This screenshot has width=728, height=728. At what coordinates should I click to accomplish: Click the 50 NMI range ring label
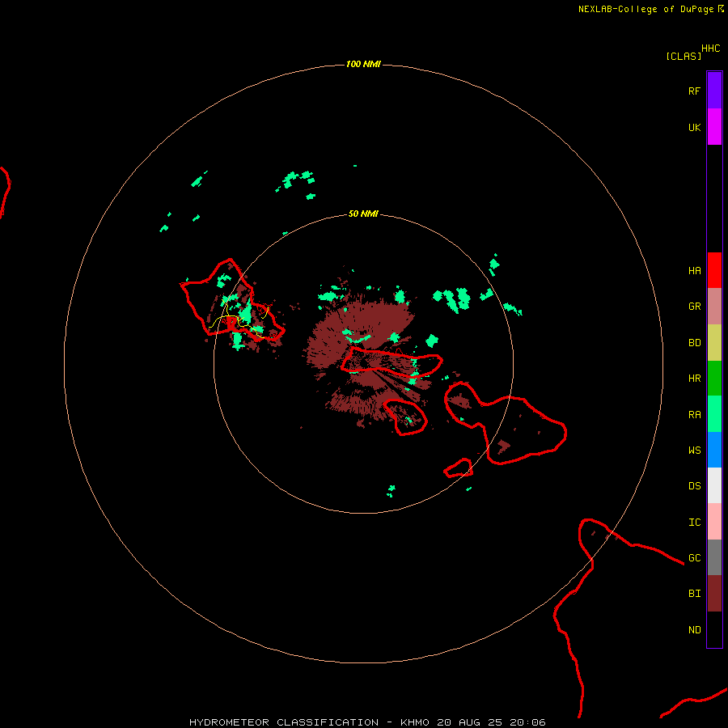coord(363,214)
